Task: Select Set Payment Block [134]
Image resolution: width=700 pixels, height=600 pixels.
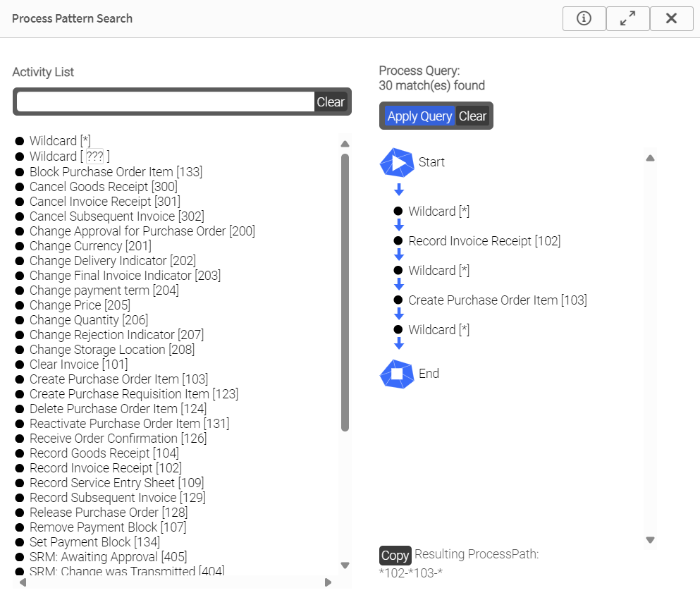Action: pyautogui.click(x=94, y=542)
